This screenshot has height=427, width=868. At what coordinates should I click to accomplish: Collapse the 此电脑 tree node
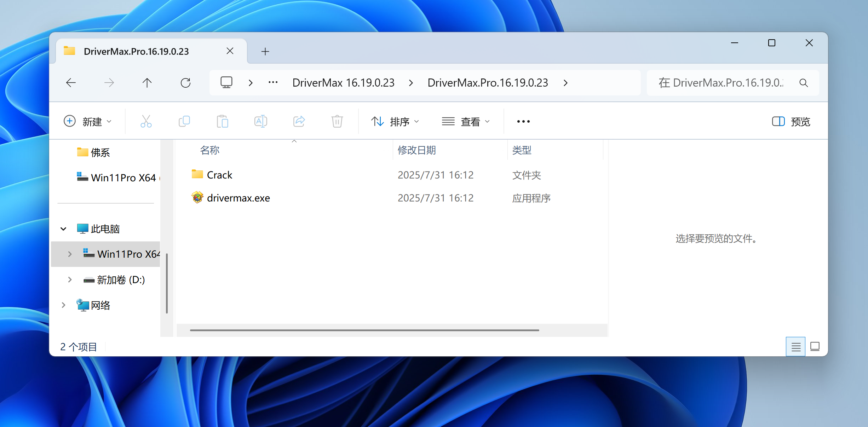tap(63, 229)
